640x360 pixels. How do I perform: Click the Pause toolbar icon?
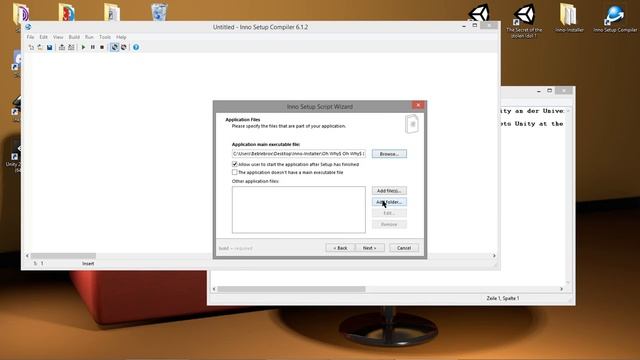[93, 47]
